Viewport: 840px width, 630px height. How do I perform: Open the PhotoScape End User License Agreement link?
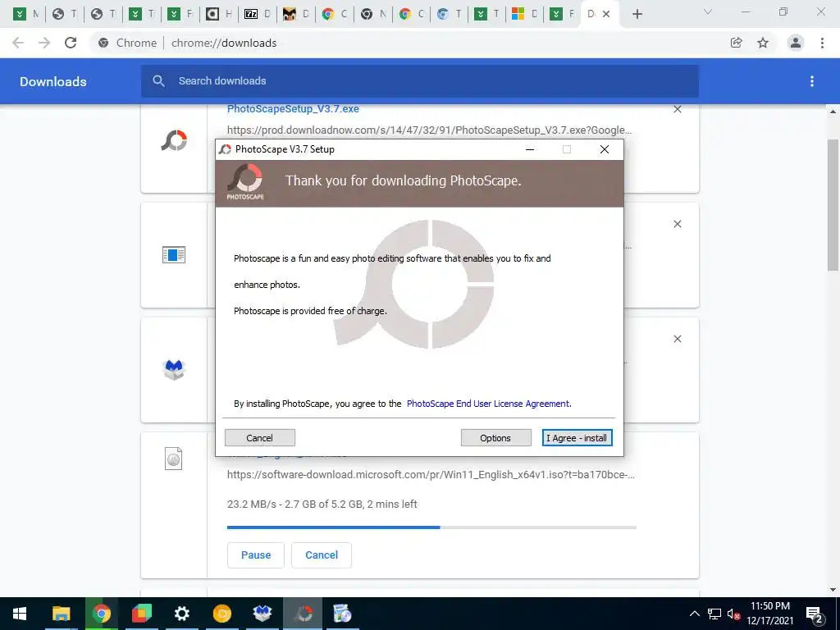[x=489, y=404]
